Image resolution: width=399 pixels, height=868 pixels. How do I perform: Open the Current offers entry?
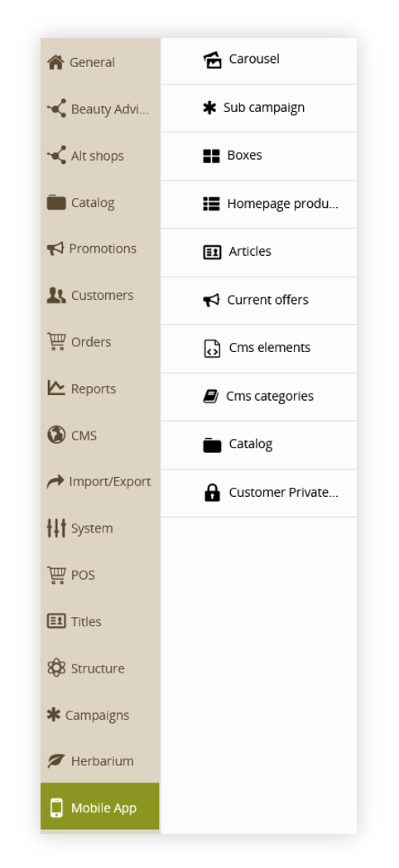[x=258, y=301]
